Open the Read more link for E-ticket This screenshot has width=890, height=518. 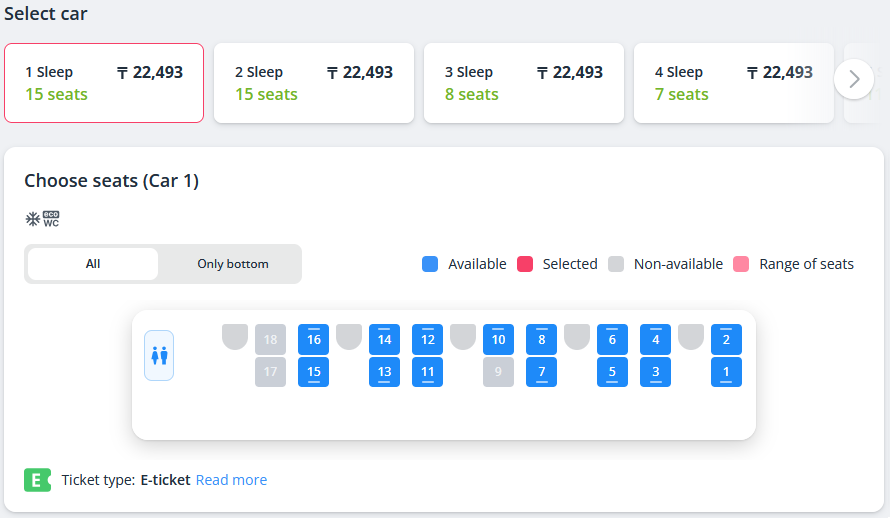click(x=231, y=480)
